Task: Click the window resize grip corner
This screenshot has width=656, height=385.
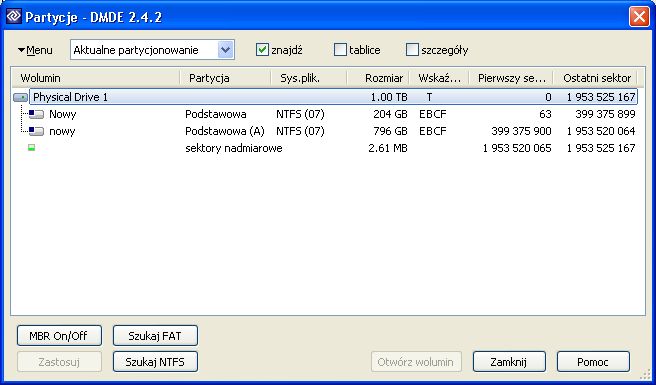Action: [x=645, y=374]
